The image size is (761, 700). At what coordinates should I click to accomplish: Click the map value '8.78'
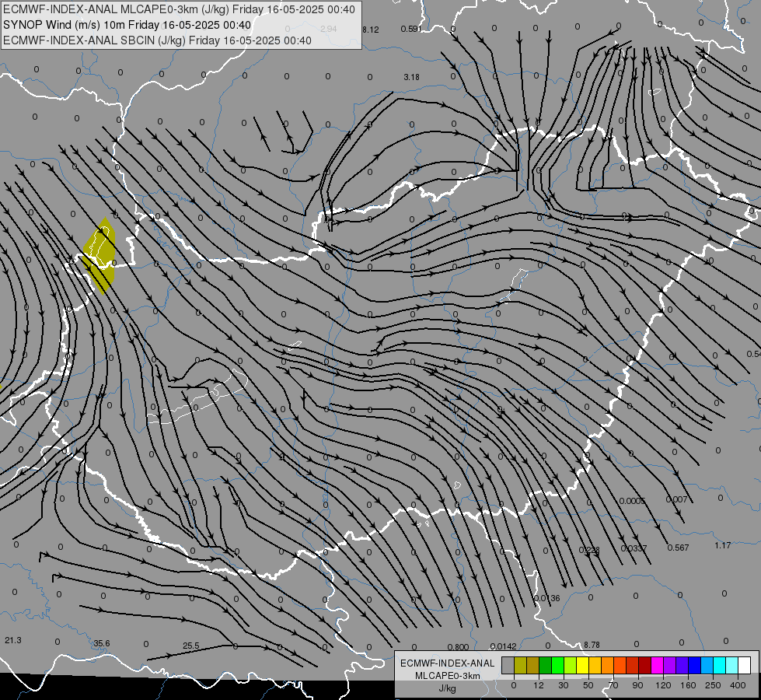592,645
